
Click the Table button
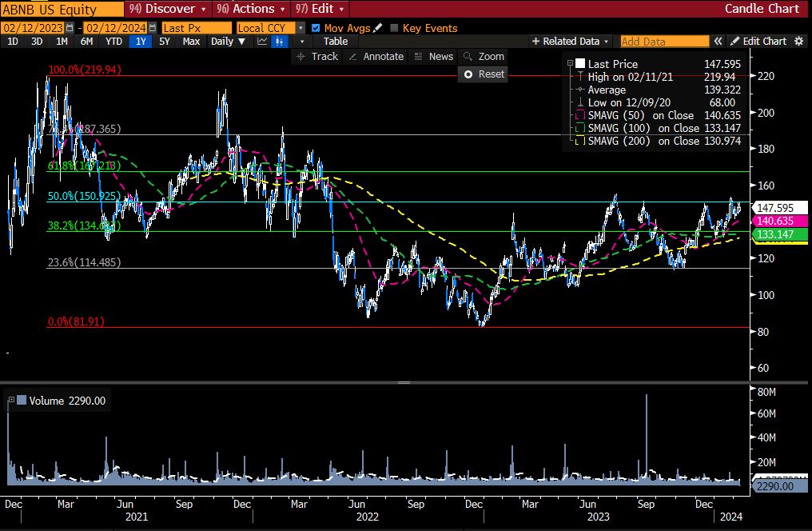pos(336,42)
